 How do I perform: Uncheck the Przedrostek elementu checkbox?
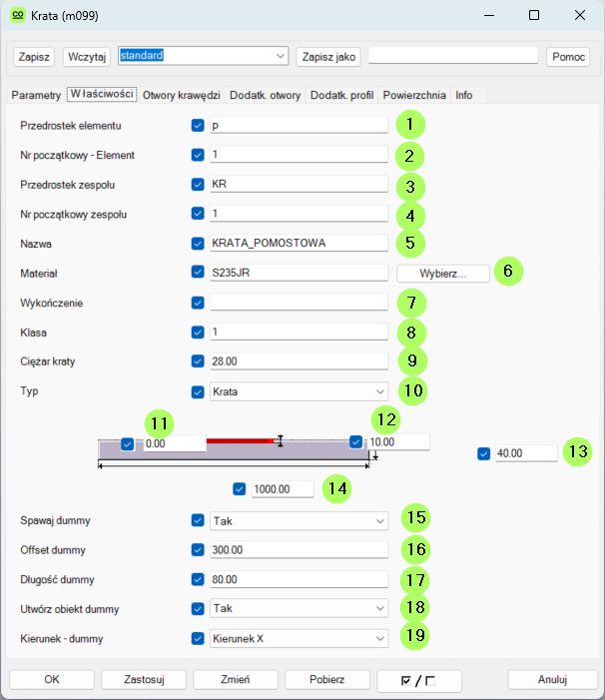(198, 126)
